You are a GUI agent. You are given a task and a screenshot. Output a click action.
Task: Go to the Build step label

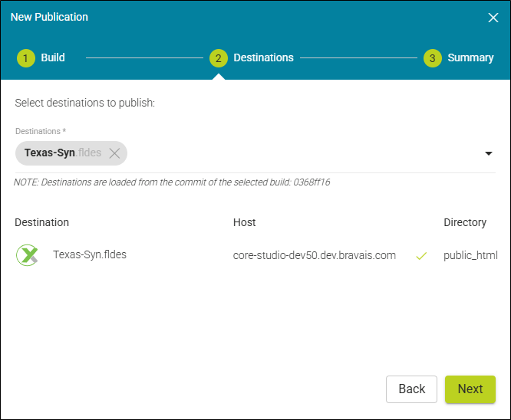point(53,57)
